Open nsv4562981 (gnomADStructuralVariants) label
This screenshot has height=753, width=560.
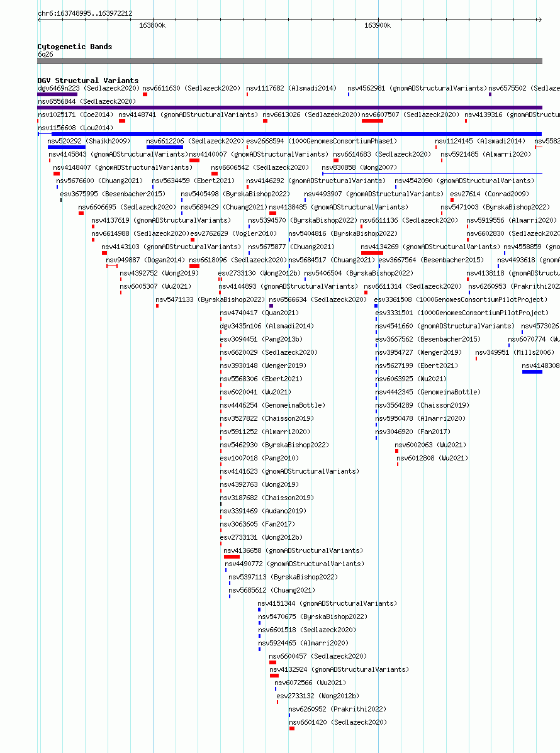tap(417, 88)
